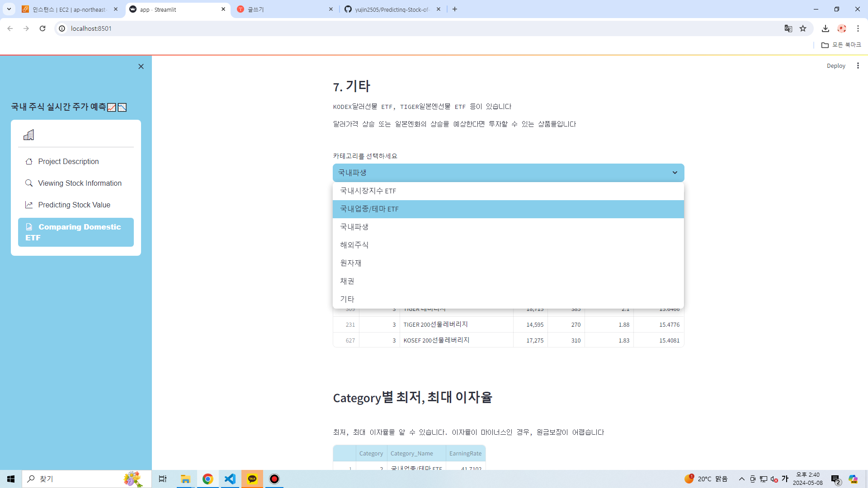Click the Google Translate icon in address bar

coord(788,28)
